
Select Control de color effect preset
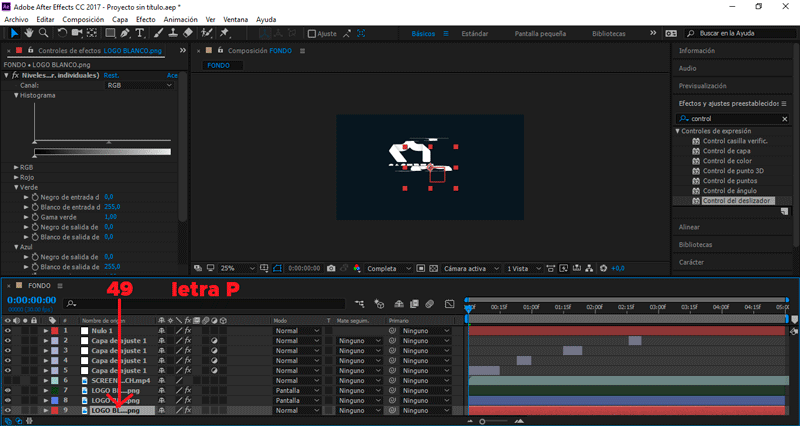[x=726, y=161]
